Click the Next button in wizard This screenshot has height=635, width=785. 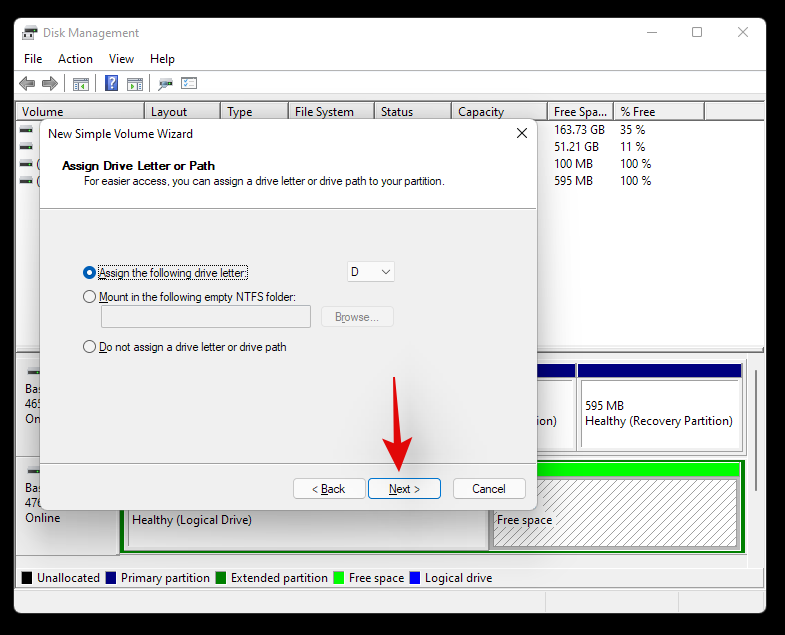(404, 489)
